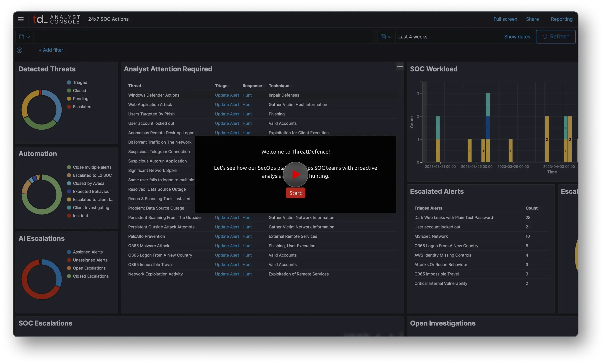The image size is (604, 364).
Task: Toggle Escalated to L2 SOC legend item
Action: (x=89, y=175)
